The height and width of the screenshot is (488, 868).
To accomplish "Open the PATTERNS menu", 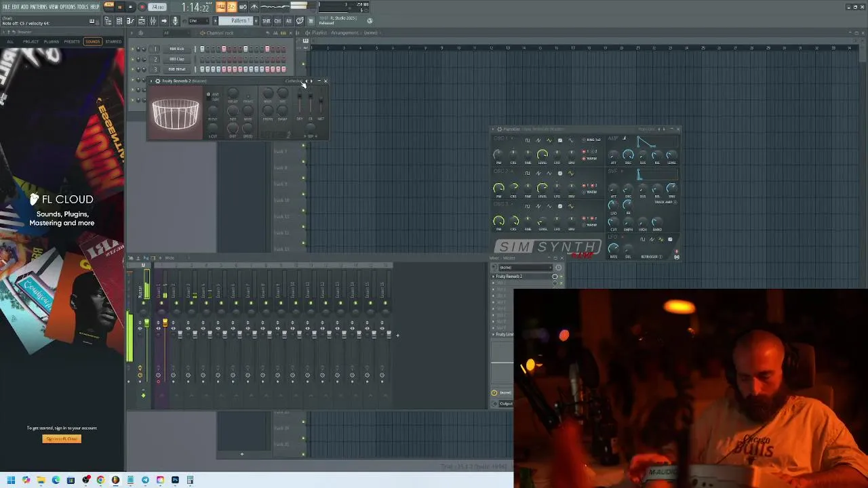I will click(39, 7).
